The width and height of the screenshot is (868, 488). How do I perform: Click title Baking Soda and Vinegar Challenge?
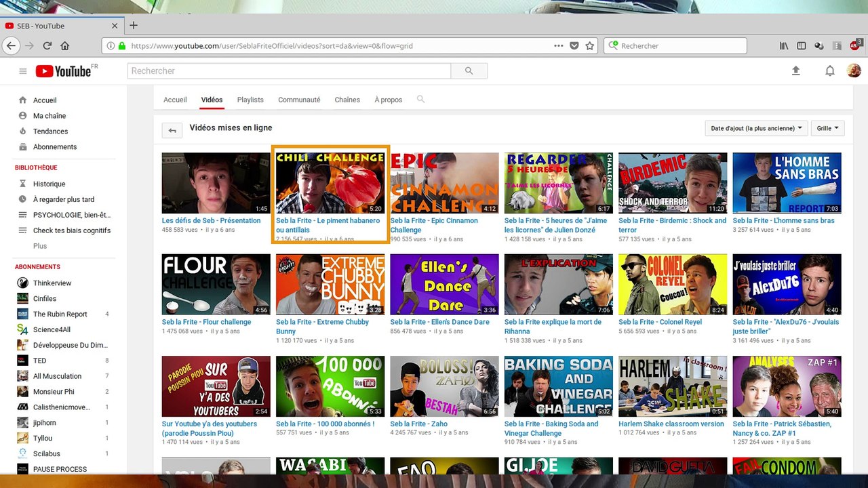click(x=551, y=428)
